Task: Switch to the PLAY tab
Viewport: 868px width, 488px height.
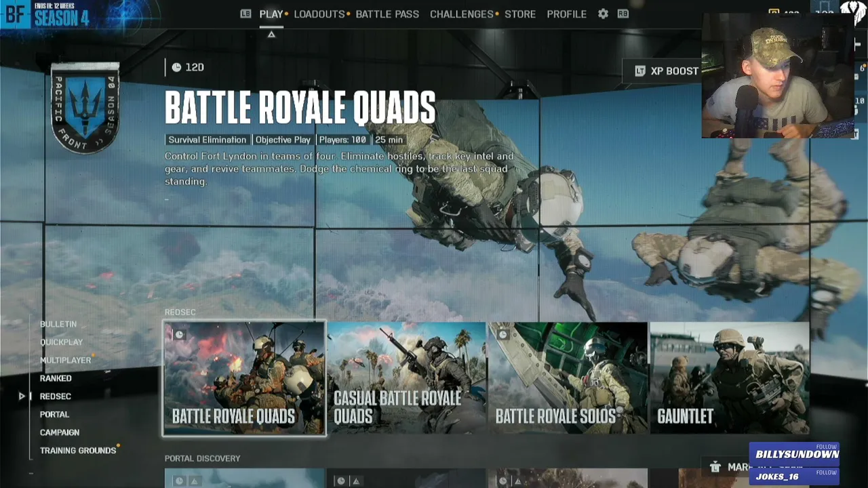Action: point(271,14)
